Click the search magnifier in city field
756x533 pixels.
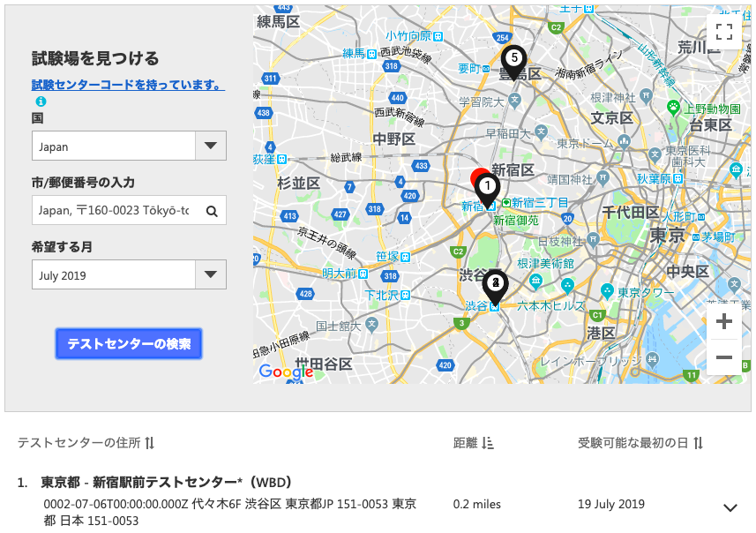[x=212, y=211]
